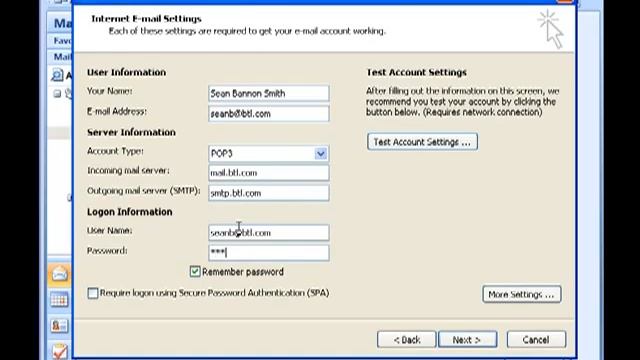Click the Password input field
Screen dimensions: 640x360
click(269, 253)
